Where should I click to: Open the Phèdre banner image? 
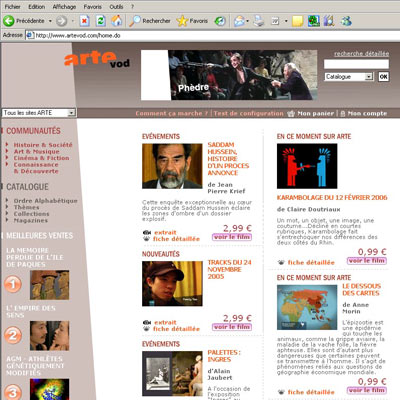[229, 75]
